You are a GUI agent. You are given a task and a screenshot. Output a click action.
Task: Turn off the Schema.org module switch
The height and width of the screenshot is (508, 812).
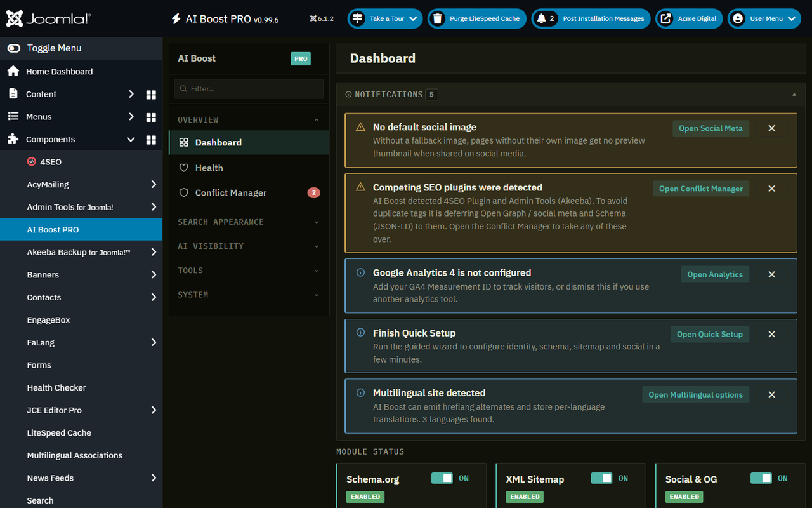pyautogui.click(x=442, y=478)
